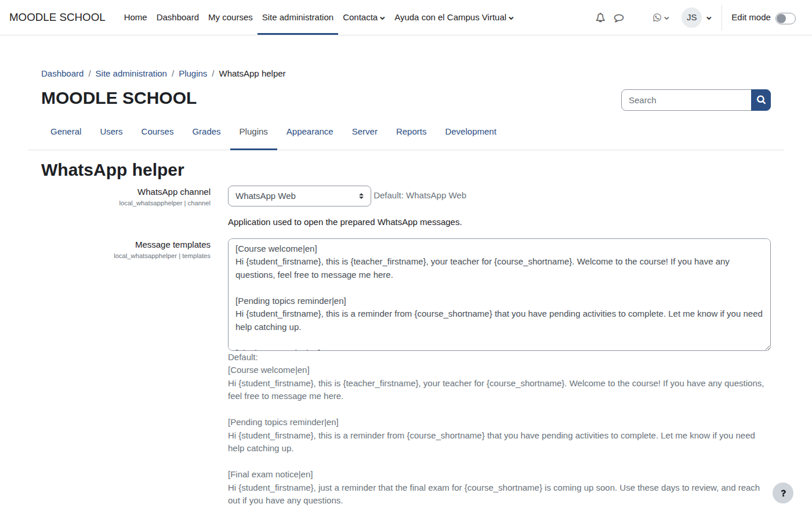Click the 'local_whatsapphelper | templates' setting name
Viewport: 812px width, 522px height.
[x=162, y=256]
